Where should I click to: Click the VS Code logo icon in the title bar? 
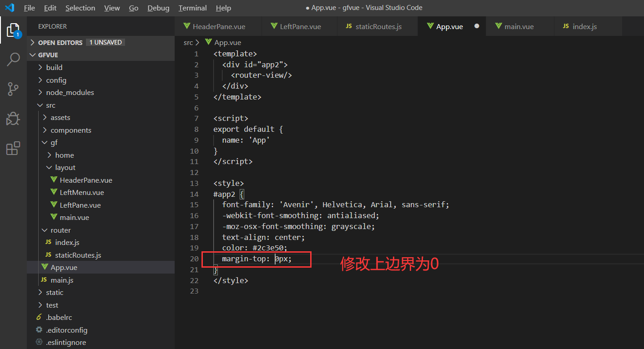(10, 8)
